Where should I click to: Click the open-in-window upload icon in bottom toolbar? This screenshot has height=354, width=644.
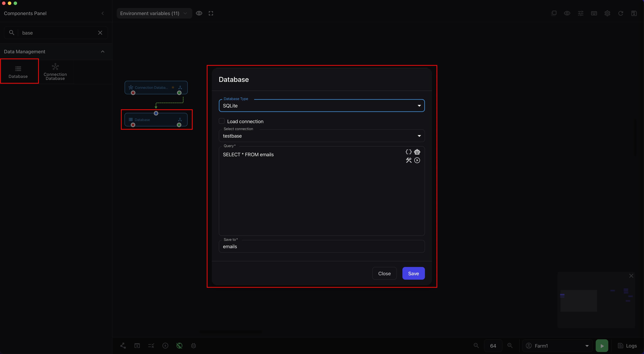click(137, 345)
